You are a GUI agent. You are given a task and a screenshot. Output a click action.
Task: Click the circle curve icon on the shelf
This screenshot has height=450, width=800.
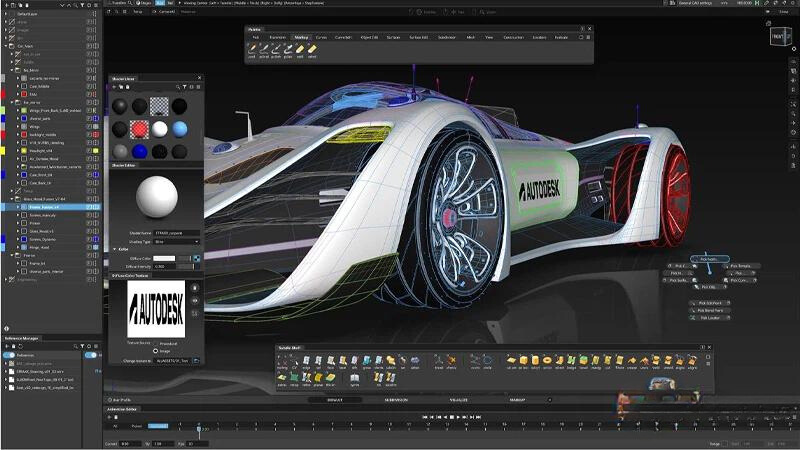(x=487, y=360)
